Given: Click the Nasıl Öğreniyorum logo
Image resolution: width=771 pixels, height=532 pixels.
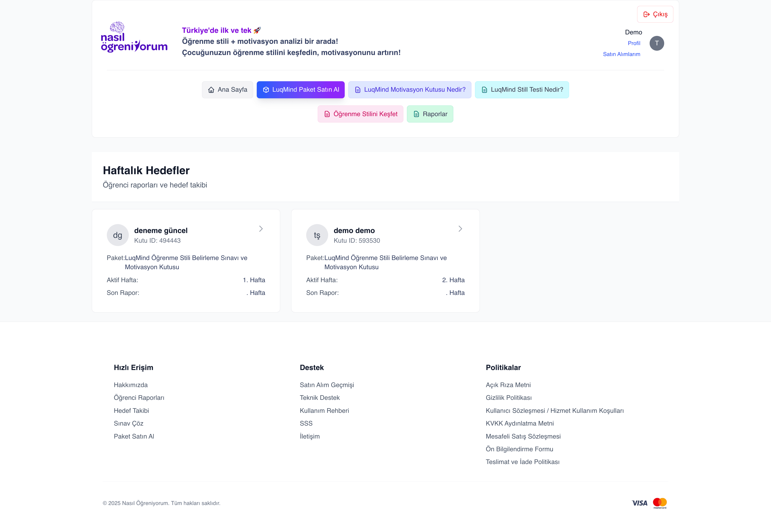Looking at the screenshot, I should (x=134, y=37).
